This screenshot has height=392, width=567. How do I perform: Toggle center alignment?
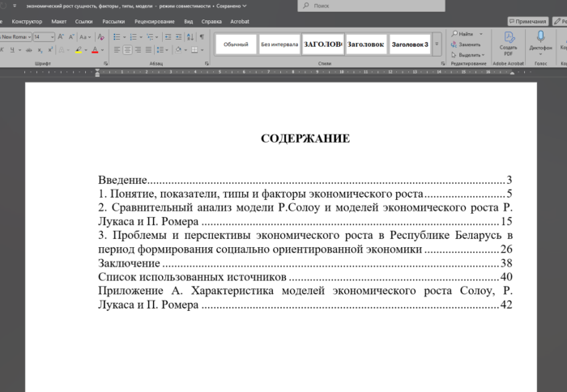(127, 50)
